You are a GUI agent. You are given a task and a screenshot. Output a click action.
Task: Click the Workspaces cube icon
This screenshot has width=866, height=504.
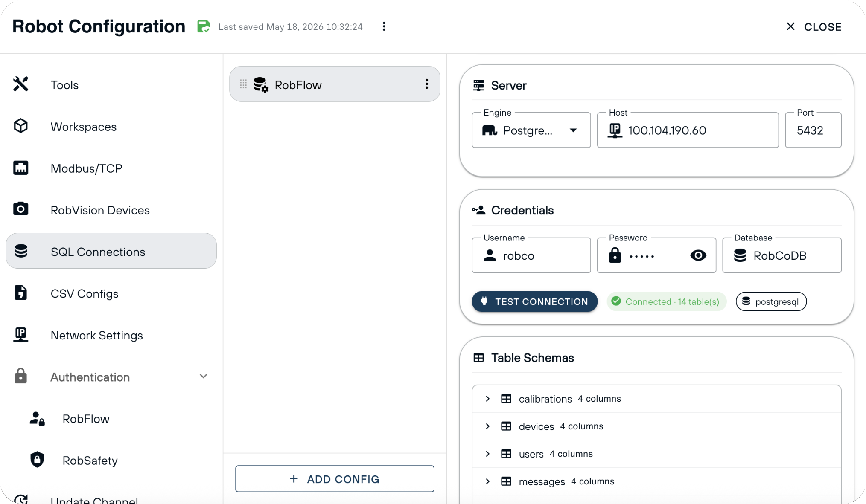click(x=20, y=126)
